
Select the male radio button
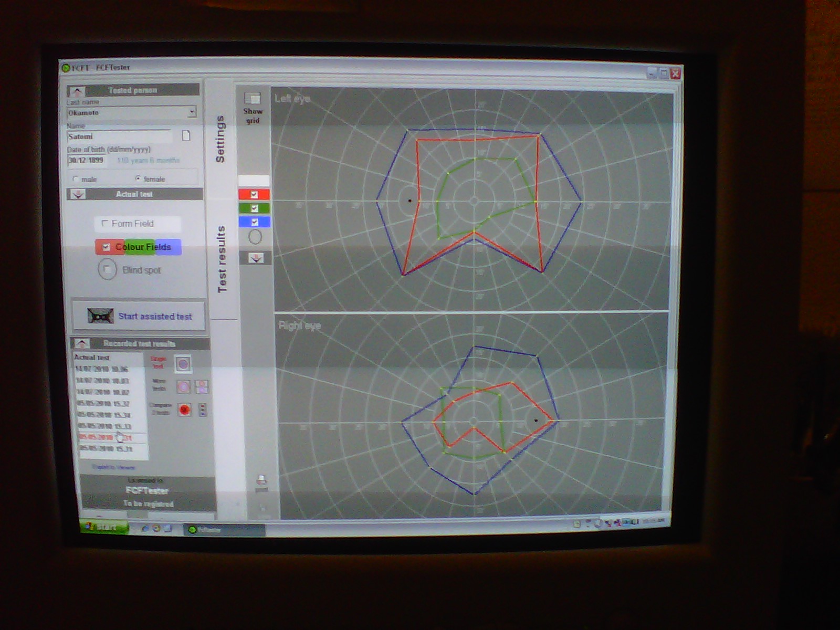point(76,179)
